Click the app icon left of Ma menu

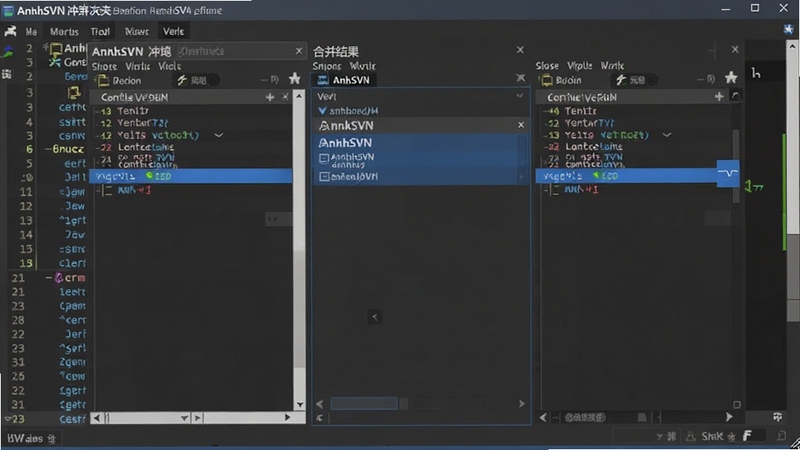coord(10,31)
